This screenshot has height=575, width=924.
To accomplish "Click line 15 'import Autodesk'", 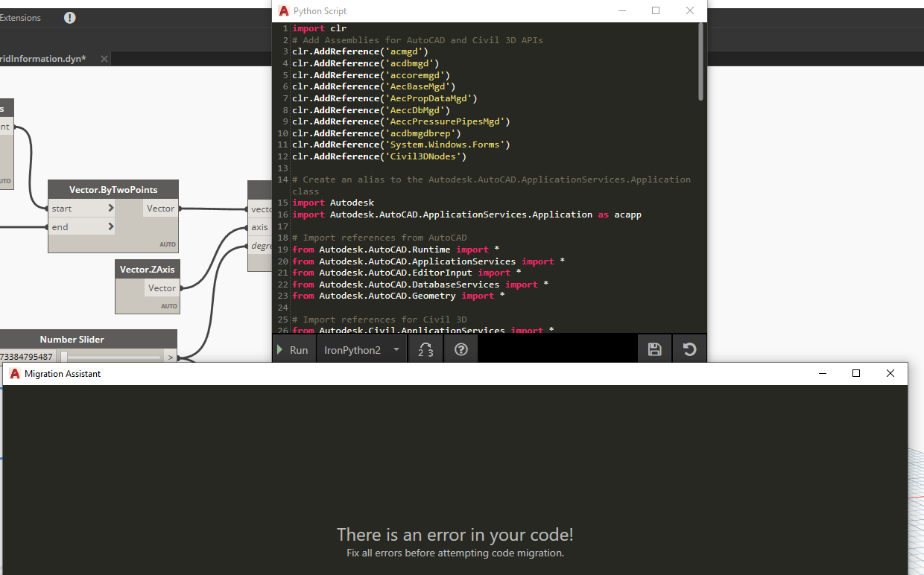I will point(333,203).
